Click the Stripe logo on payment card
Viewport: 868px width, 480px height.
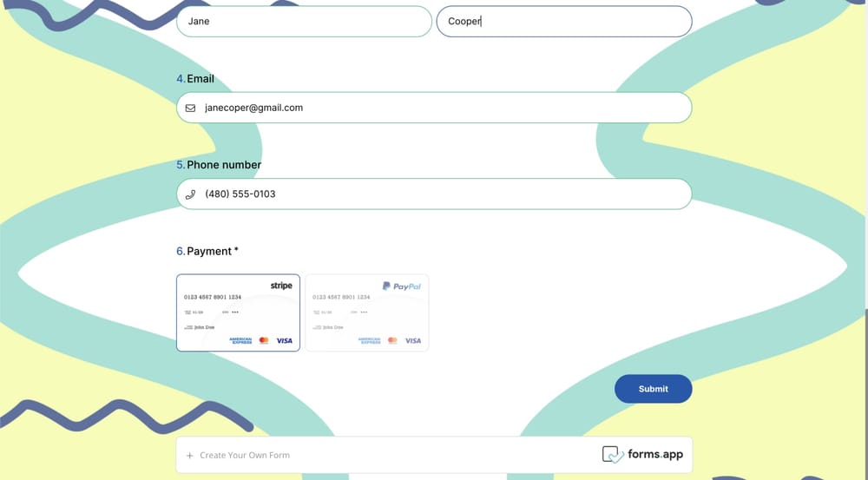pos(281,286)
